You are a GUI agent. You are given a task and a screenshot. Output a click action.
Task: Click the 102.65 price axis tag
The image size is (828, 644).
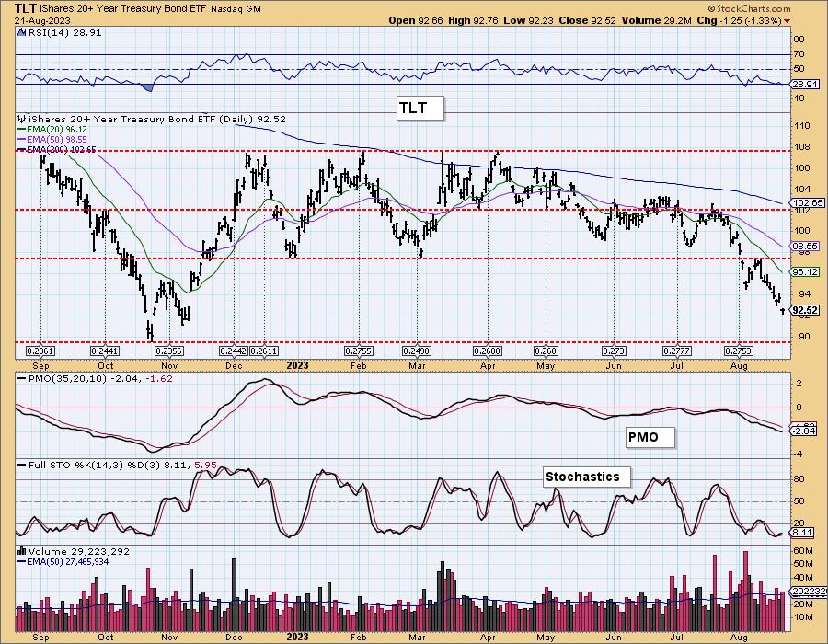click(x=808, y=202)
